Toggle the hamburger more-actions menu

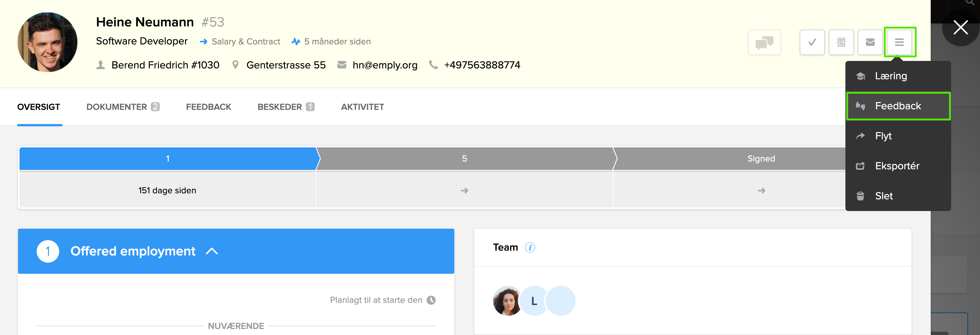(x=899, y=42)
